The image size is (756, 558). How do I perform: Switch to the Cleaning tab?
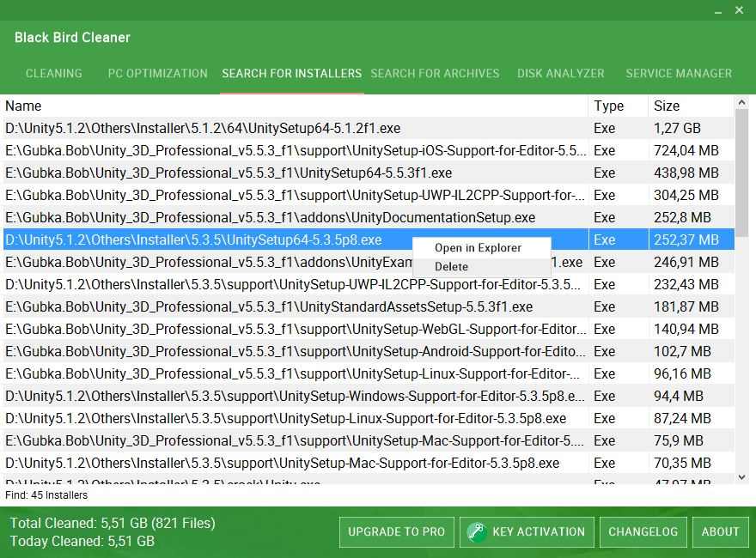tap(54, 74)
